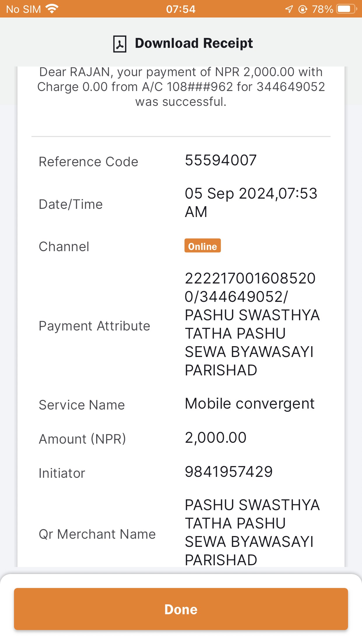Tap the 78% battery percentage text
The height and width of the screenshot is (644, 362).
[323, 9]
